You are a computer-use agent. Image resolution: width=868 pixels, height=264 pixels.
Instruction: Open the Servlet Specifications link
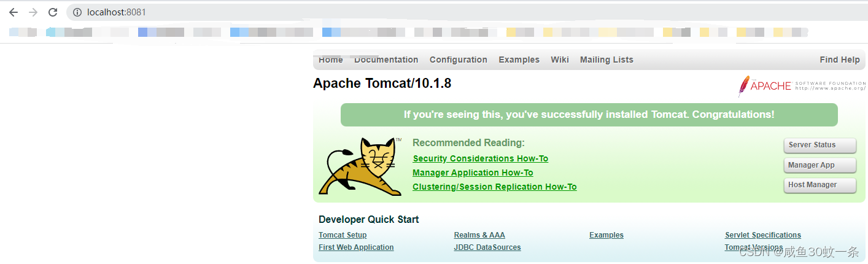(x=763, y=235)
